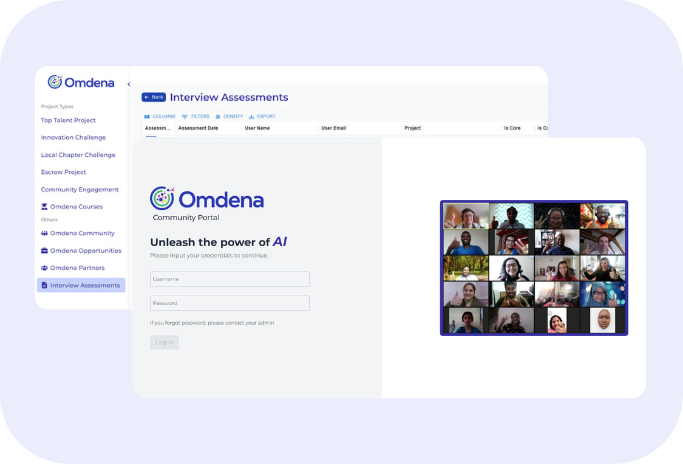Click the Export toolbar option
683x464 pixels.
click(262, 116)
